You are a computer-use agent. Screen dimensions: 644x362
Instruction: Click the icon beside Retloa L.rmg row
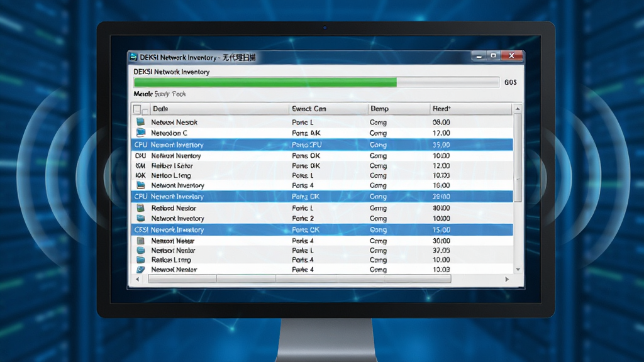[140, 260]
